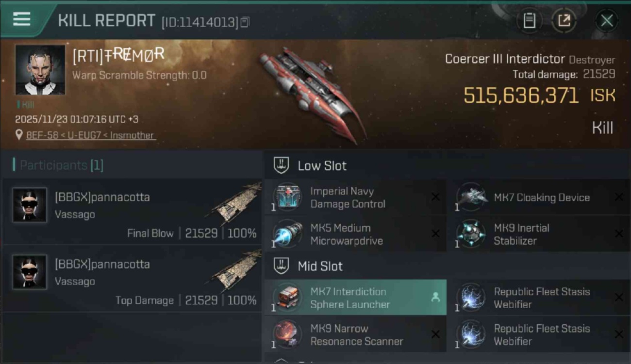This screenshot has width=631, height=364.
Task: Open the hamburger menu
Action: tap(22, 19)
